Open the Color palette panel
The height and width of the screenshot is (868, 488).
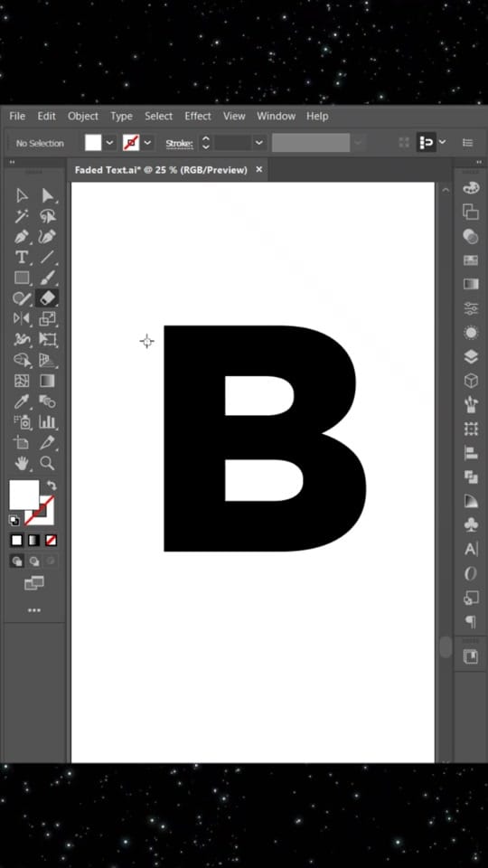point(471,188)
